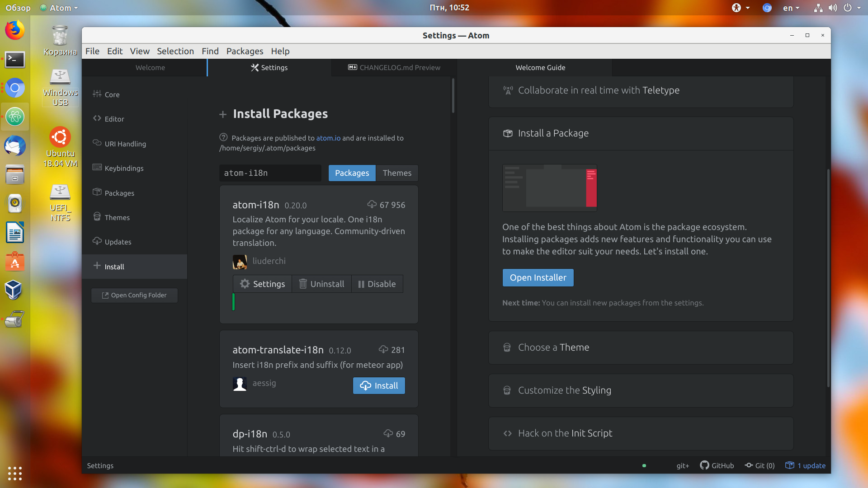Follow the atom.io link
Viewport: 868px width, 488px height.
(328, 138)
